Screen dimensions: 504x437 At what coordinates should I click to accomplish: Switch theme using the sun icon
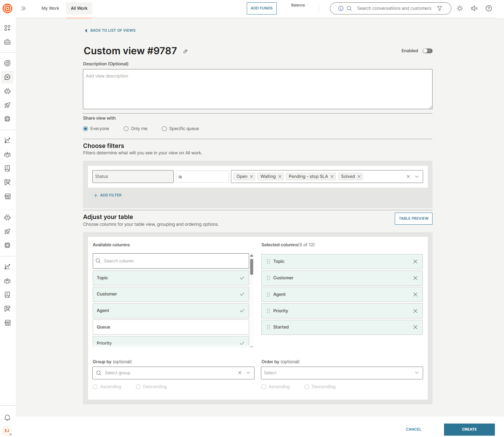[459, 8]
